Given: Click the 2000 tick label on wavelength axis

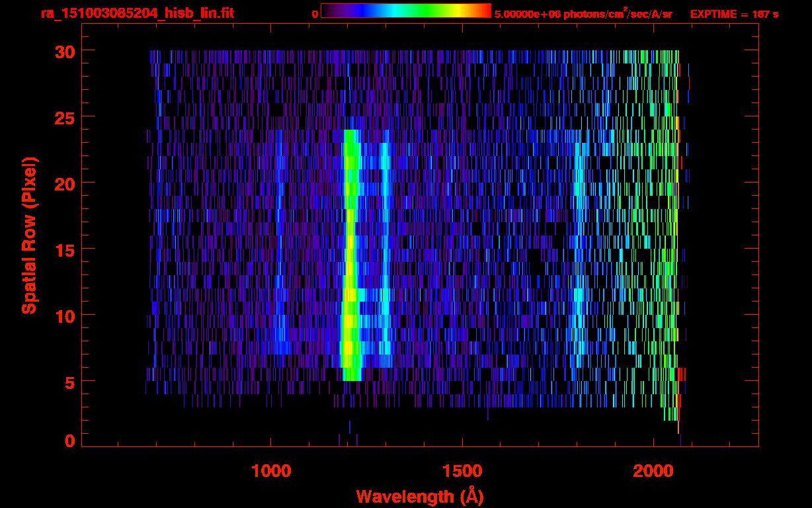Looking at the screenshot, I should click(653, 471).
